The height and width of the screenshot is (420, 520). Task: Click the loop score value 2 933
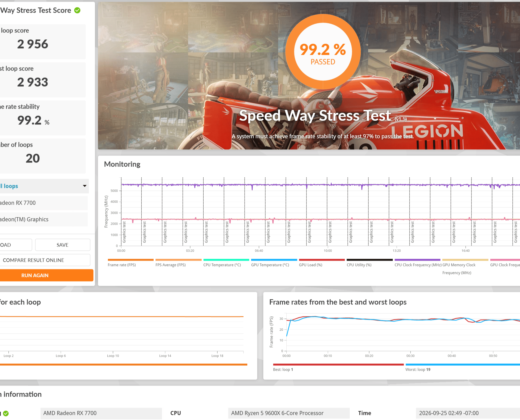pyautogui.click(x=32, y=82)
